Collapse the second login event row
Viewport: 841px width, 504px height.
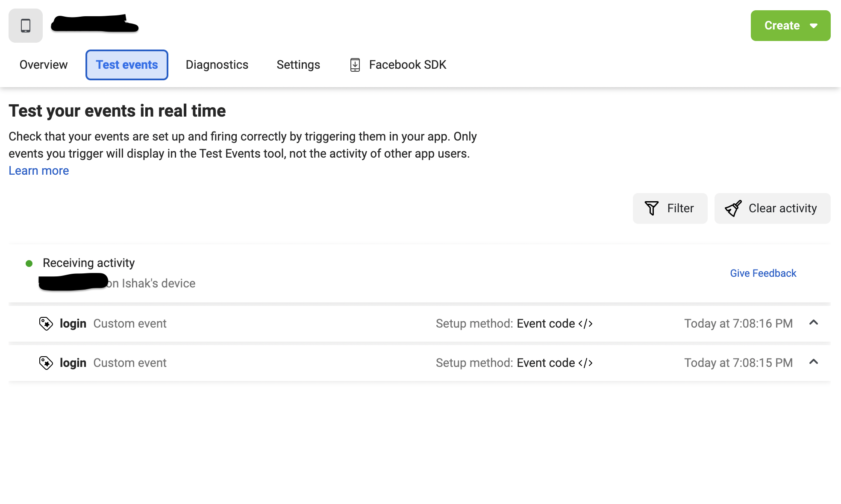[814, 363]
